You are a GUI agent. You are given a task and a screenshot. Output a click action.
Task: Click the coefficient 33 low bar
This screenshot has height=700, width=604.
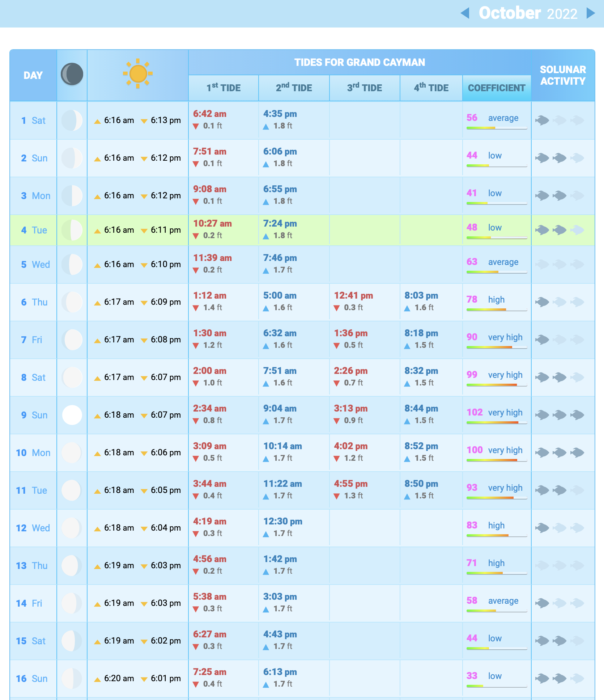(496, 686)
